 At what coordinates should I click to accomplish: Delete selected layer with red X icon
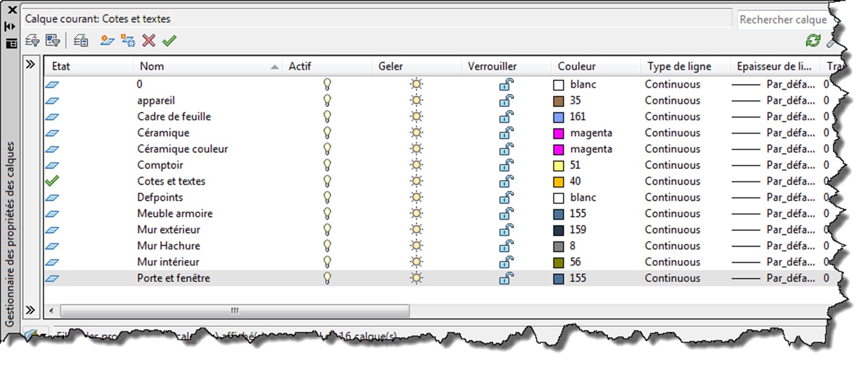[x=149, y=41]
